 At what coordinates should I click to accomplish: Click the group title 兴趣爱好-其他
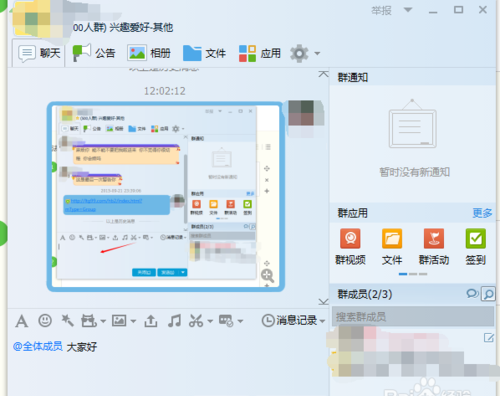pyautogui.click(x=141, y=27)
